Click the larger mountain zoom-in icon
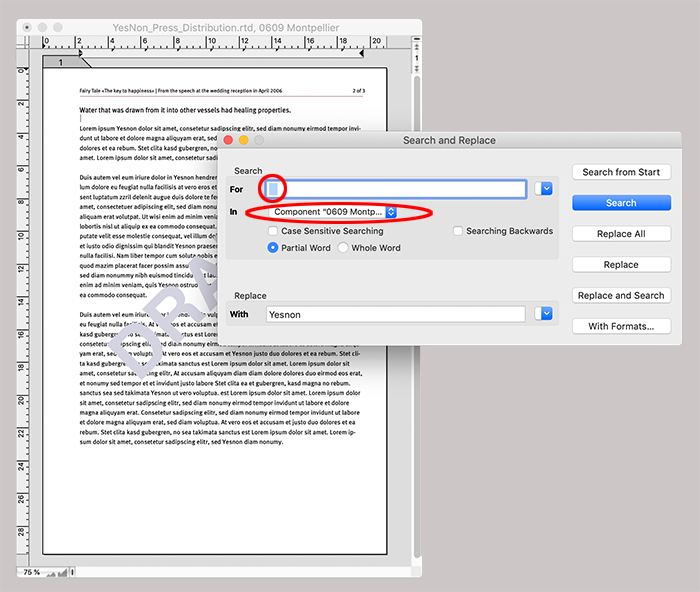 (x=63, y=572)
